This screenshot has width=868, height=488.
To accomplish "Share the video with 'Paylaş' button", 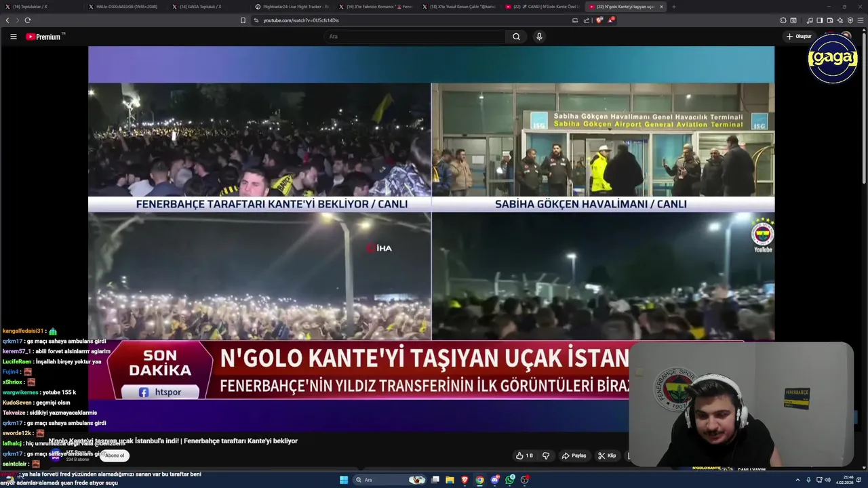I will pyautogui.click(x=574, y=455).
